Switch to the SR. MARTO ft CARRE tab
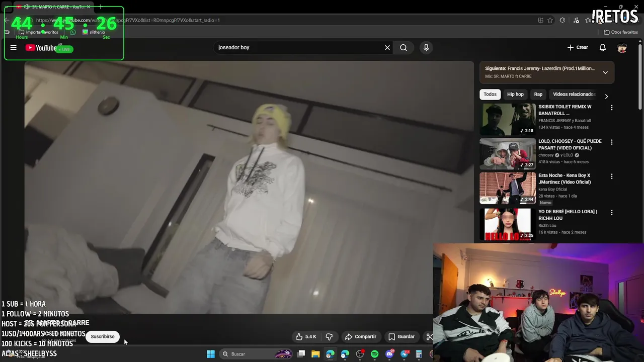644x362 pixels. click(x=53, y=7)
